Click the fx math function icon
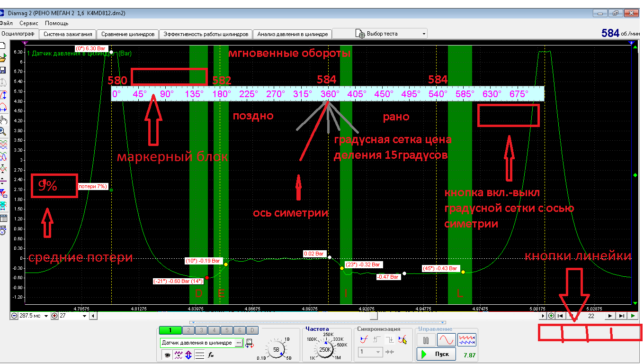The height and width of the screenshot is (364, 644). (211, 355)
